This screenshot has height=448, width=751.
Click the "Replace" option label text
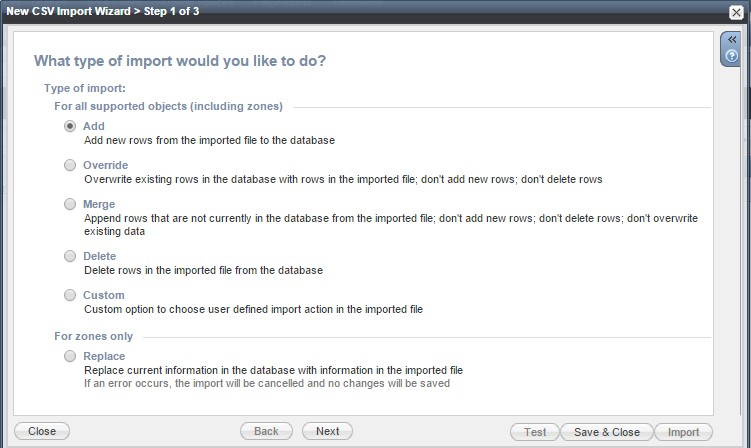click(x=104, y=356)
